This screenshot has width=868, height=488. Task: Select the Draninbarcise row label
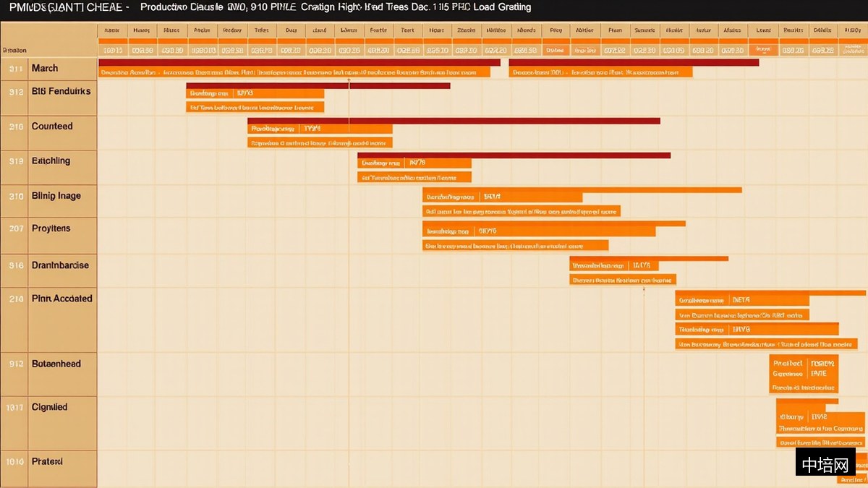pos(60,265)
